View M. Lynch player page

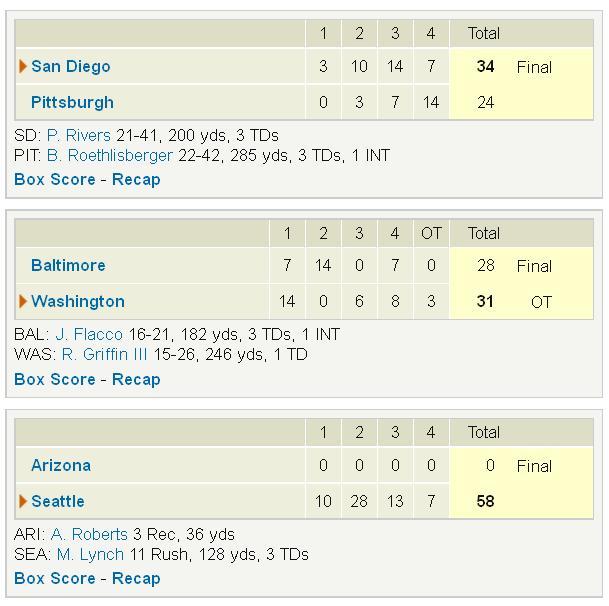tap(90, 554)
